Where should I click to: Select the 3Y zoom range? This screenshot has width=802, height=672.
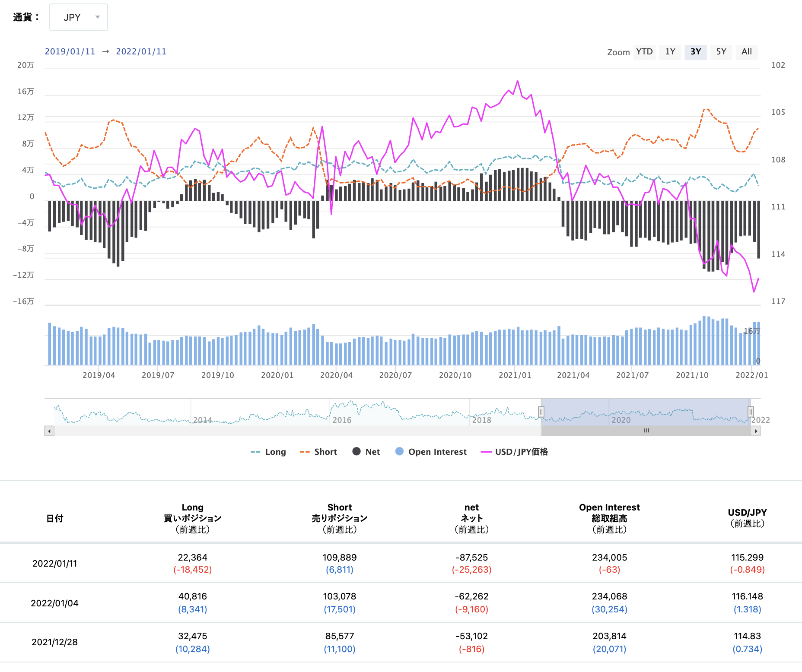[x=696, y=52]
